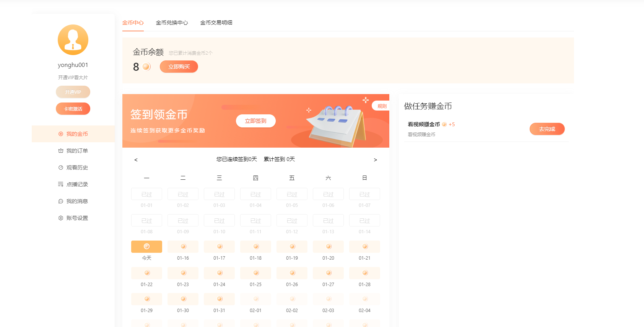This screenshot has height=327, width=644.
Task: Click the yonghu001 profile avatar
Action: 73,40
